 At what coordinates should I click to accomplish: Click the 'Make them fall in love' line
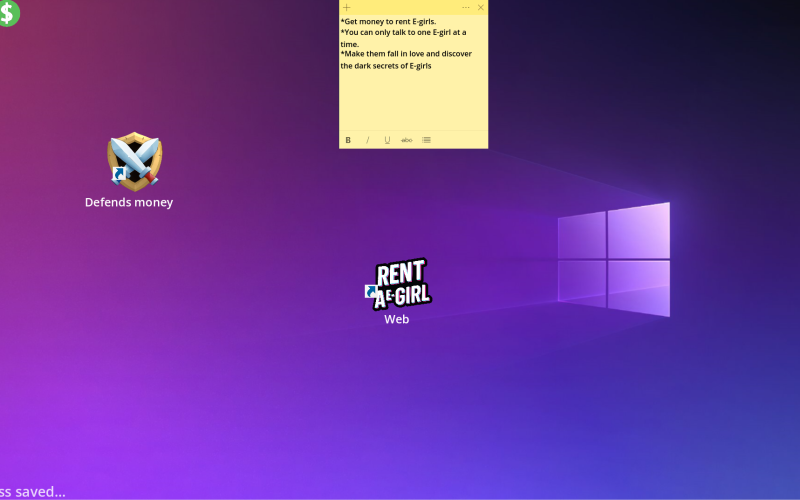pos(405,54)
